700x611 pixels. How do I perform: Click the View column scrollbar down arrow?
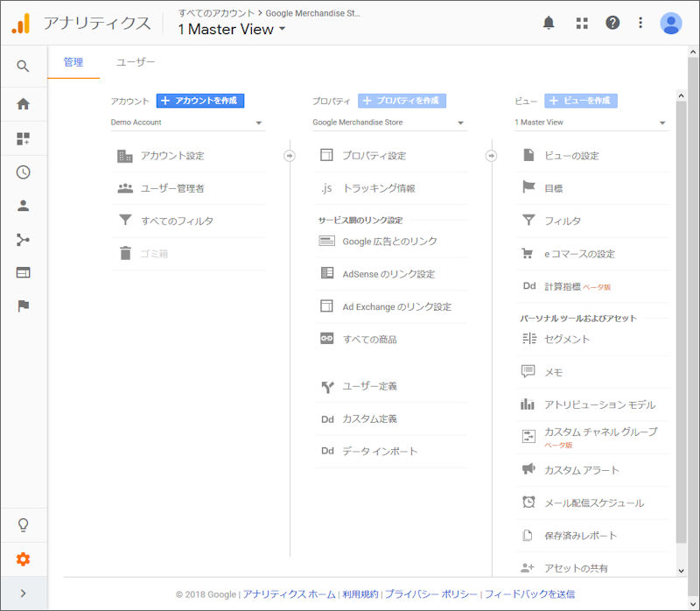[x=681, y=571]
